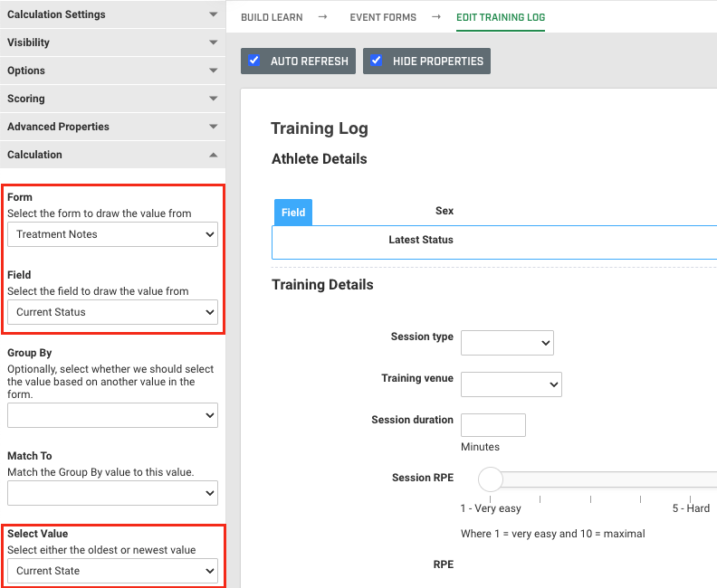Collapse the Calculation section
The height and width of the screenshot is (588, 717).
pyautogui.click(x=112, y=155)
